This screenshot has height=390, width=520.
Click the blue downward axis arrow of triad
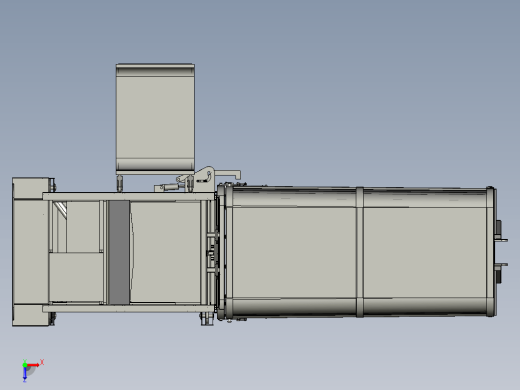25,374
